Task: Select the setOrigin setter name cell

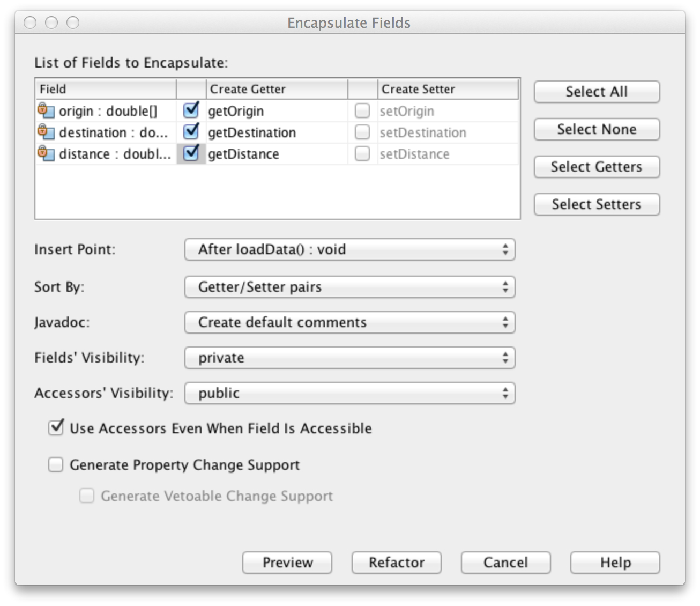Action: tap(449, 111)
